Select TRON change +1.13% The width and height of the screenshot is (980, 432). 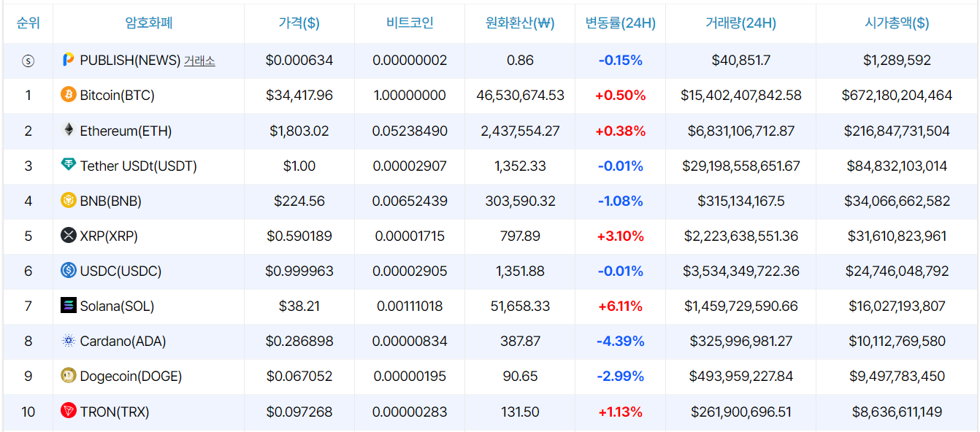coord(621,412)
